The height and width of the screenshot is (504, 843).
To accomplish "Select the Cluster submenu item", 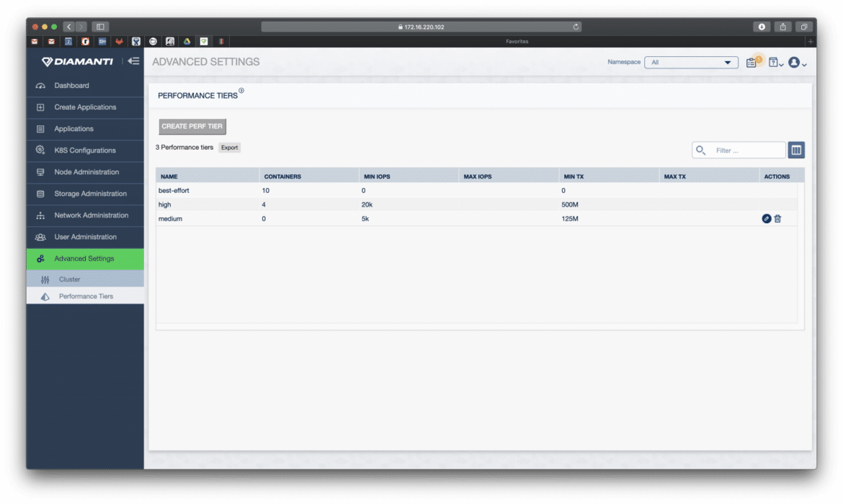I will [x=85, y=279].
